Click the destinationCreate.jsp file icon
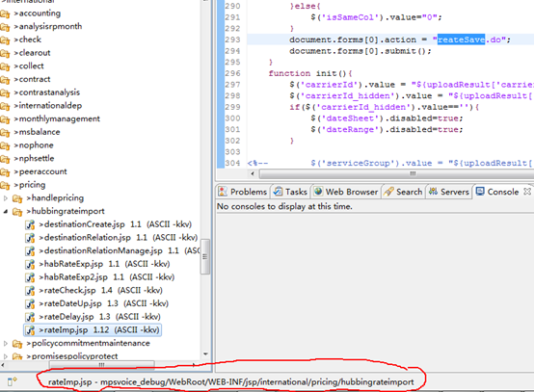Image resolution: width=534 pixels, height=392 pixels. 30,224
